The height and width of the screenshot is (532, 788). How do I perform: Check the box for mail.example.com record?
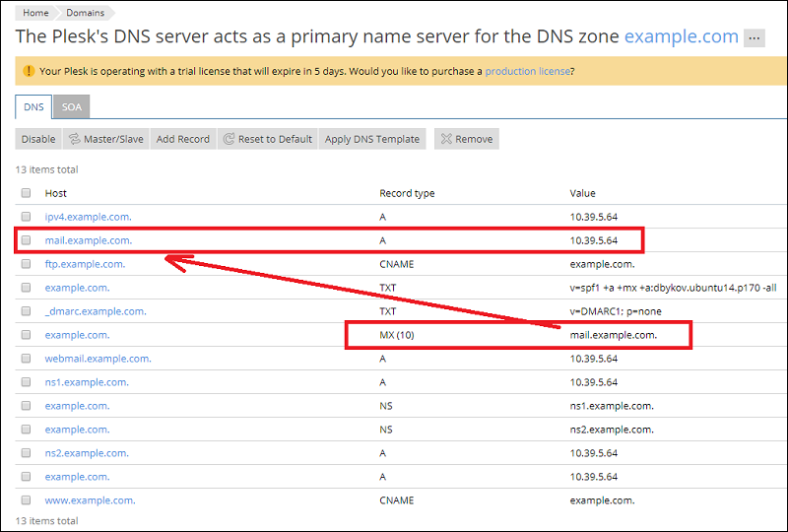coord(26,240)
